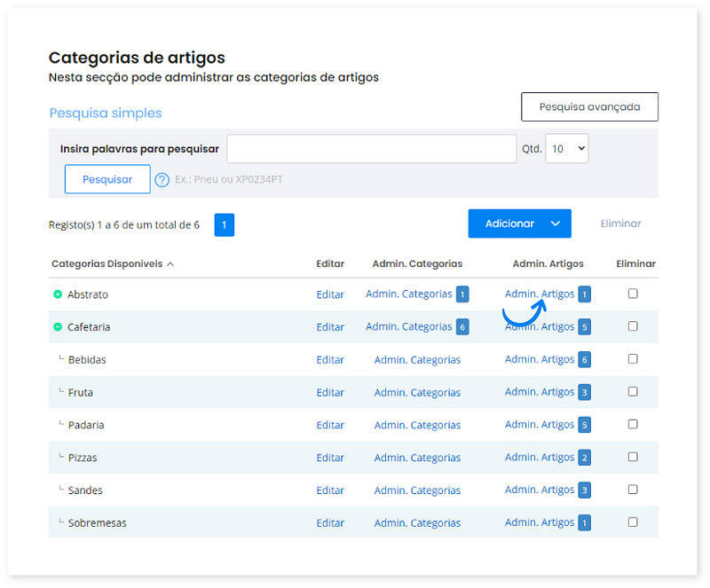Check the Eliminar checkbox for Abstrato
710x588 pixels.
point(633,293)
